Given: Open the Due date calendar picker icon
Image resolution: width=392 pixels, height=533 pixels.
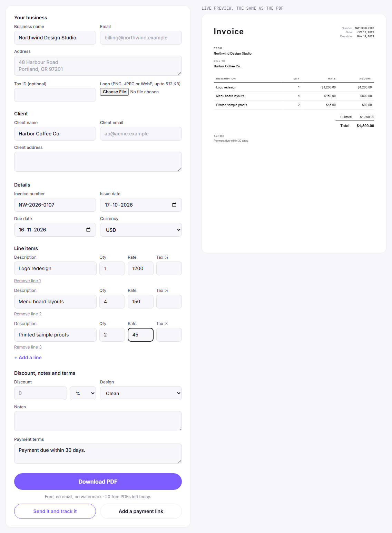Looking at the screenshot, I should click(x=88, y=230).
